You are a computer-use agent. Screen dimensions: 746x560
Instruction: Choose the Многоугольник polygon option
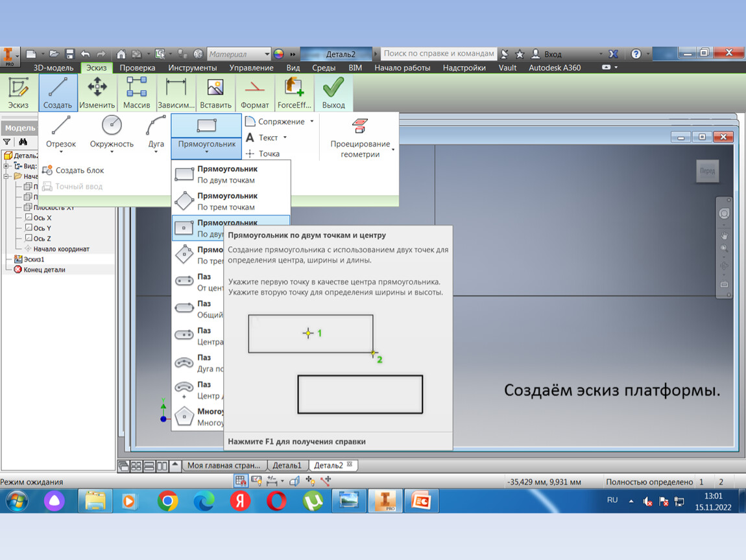198,417
